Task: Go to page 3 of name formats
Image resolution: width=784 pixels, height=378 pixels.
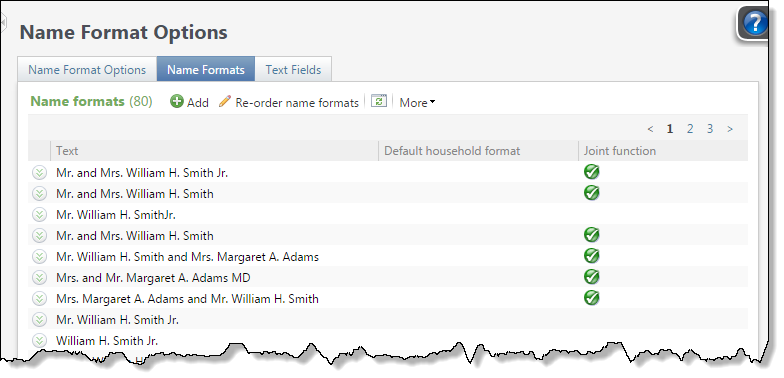Action: (x=710, y=129)
